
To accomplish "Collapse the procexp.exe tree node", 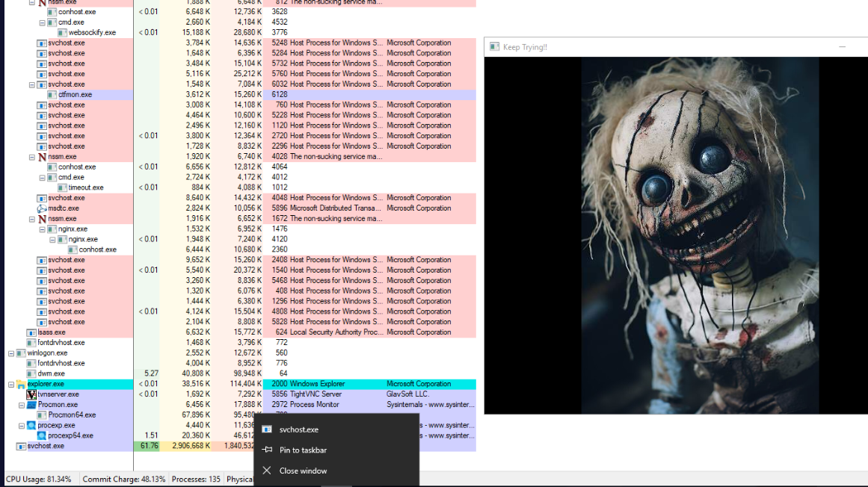I will click(22, 425).
